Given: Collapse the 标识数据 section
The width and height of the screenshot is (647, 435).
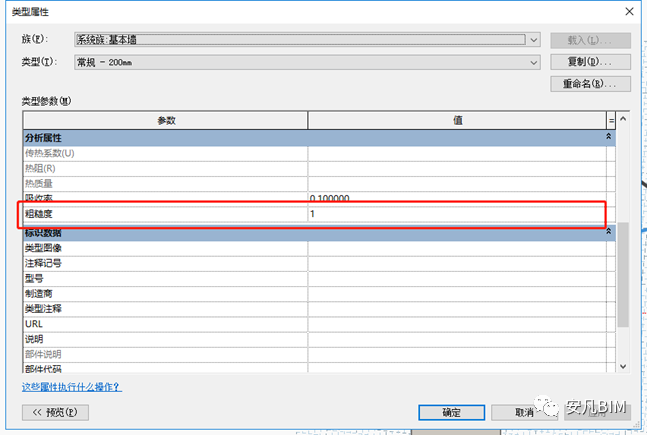Looking at the screenshot, I should tap(609, 232).
